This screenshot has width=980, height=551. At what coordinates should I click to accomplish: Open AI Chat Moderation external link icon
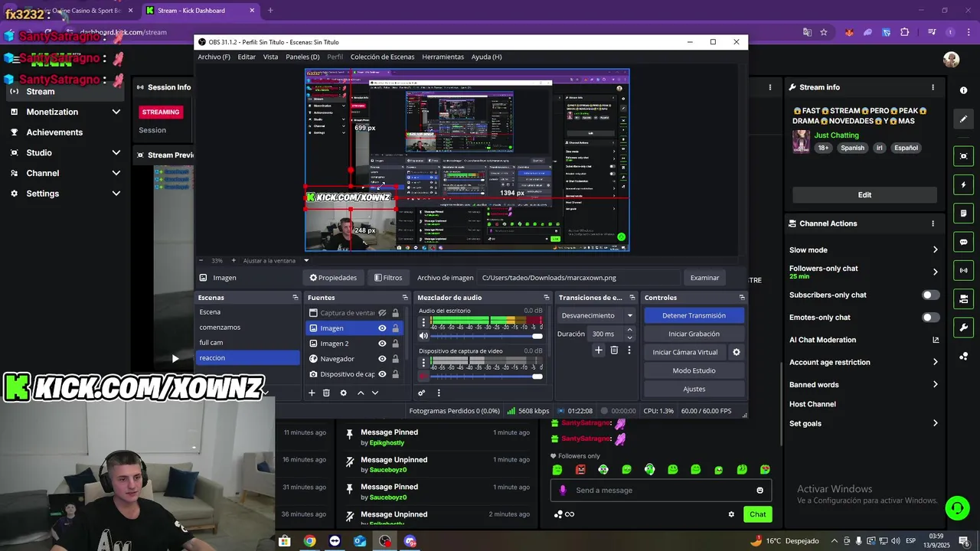click(x=936, y=340)
